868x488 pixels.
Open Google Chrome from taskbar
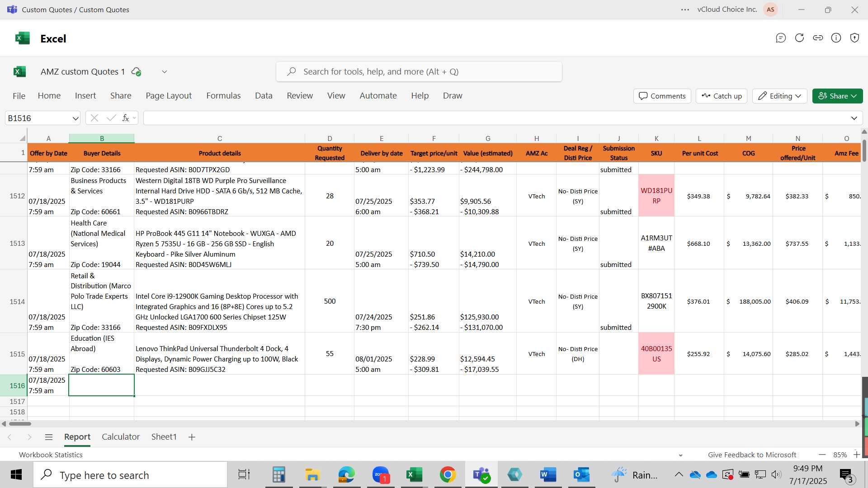click(448, 474)
